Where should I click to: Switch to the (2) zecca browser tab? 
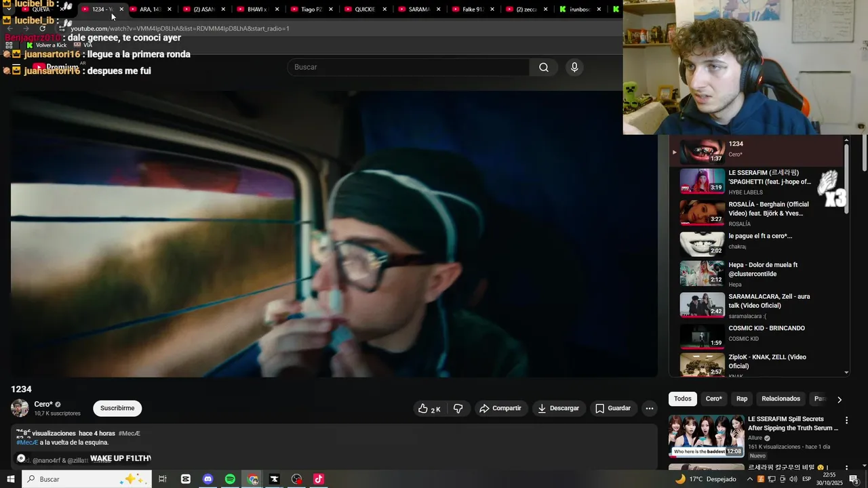[x=526, y=9]
